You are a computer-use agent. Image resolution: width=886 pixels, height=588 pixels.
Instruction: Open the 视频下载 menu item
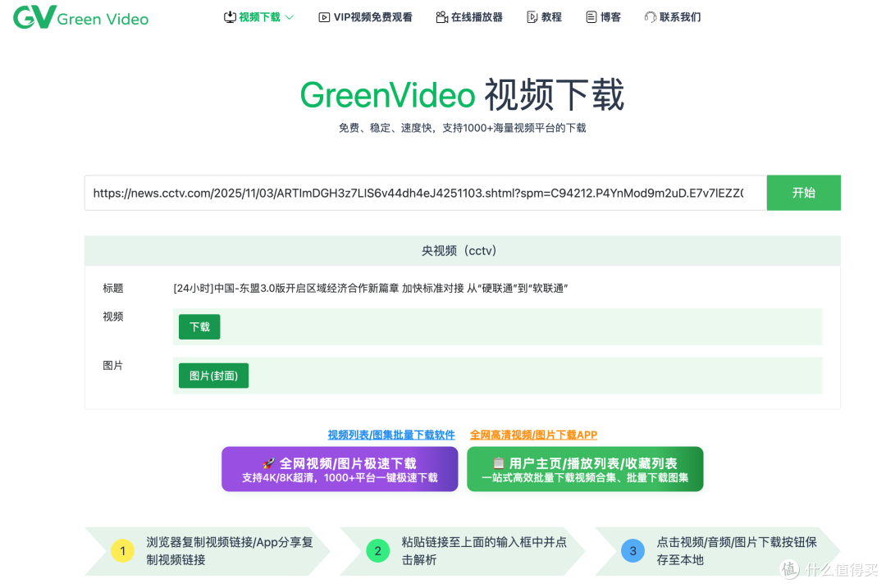click(259, 17)
